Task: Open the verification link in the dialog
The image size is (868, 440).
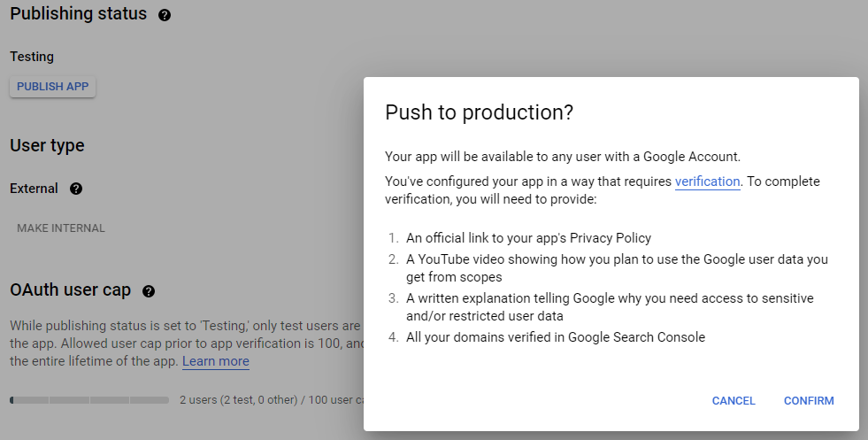Action: coord(708,181)
